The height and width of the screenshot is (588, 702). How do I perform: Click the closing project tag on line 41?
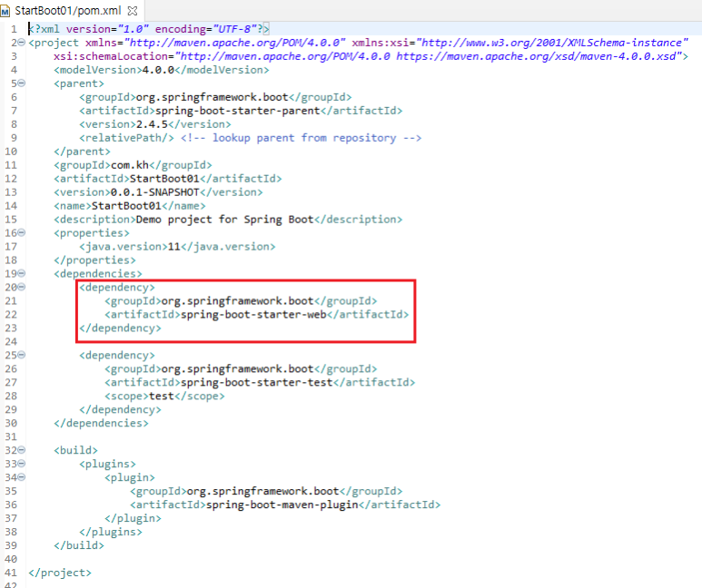[x=60, y=573]
